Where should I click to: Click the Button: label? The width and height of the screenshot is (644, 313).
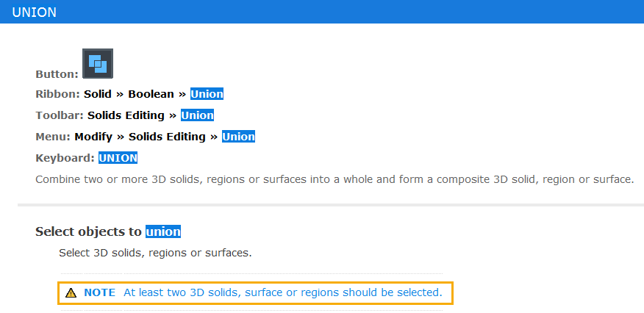[57, 74]
